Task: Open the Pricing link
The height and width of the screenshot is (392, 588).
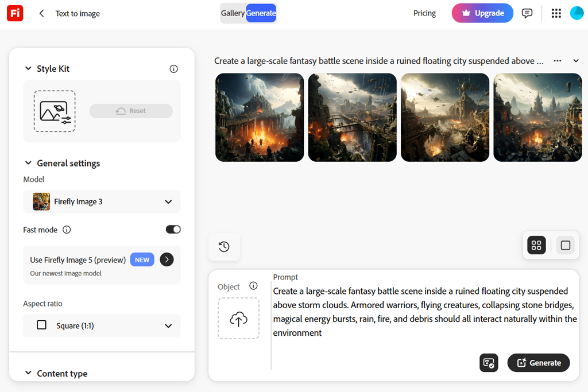Action: 424,13
